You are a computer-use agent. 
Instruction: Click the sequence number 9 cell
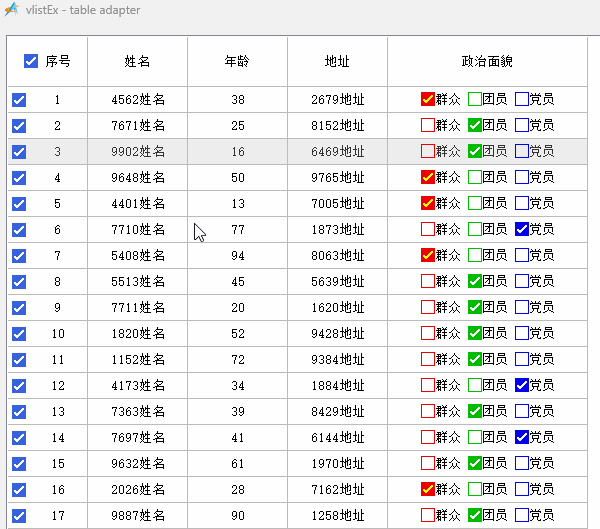[x=58, y=308]
